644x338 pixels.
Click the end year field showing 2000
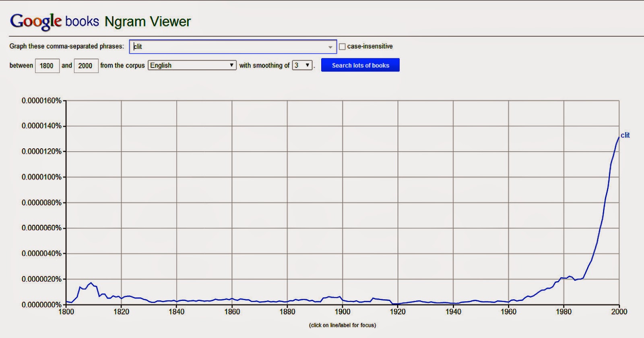click(x=86, y=66)
